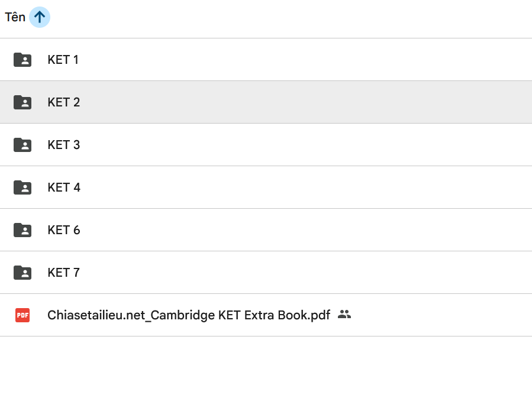Select the KET 6 folder name
The height and width of the screenshot is (411, 532).
pyautogui.click(x=63, y=230)
